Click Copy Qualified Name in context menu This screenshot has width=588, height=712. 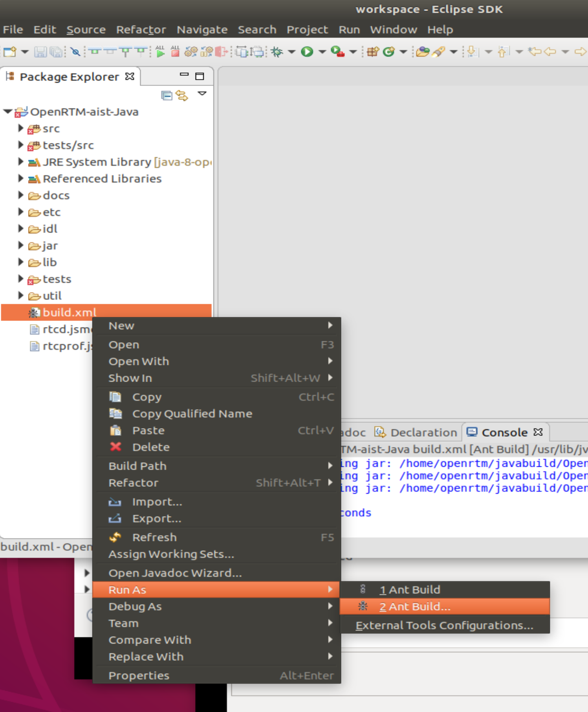217,414
